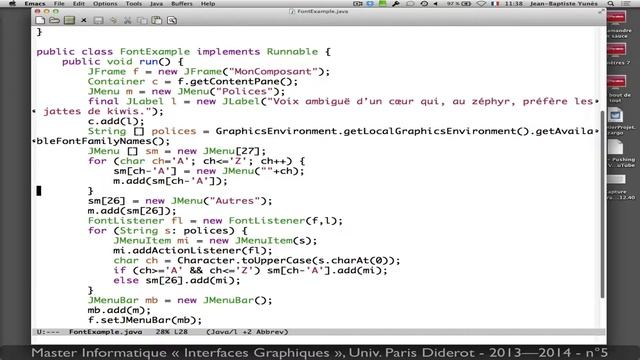Click the French flag input source icon

point(495,4)
